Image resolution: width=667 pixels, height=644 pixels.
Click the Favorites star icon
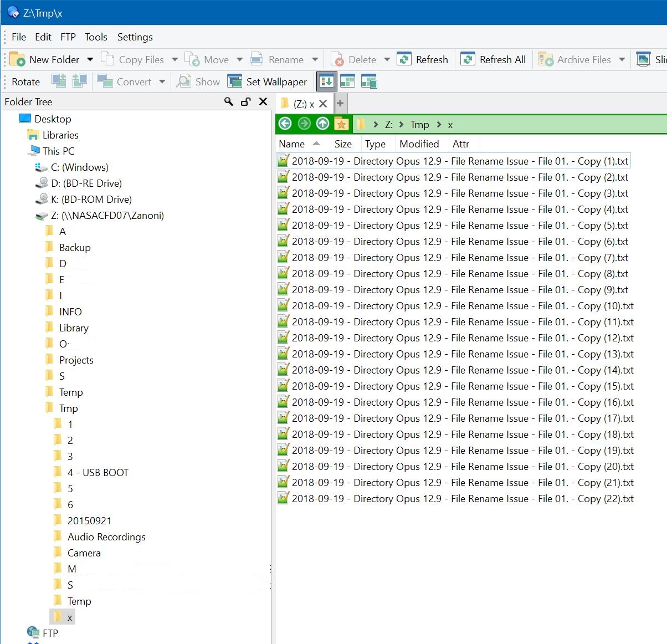(x=341, y=124)
